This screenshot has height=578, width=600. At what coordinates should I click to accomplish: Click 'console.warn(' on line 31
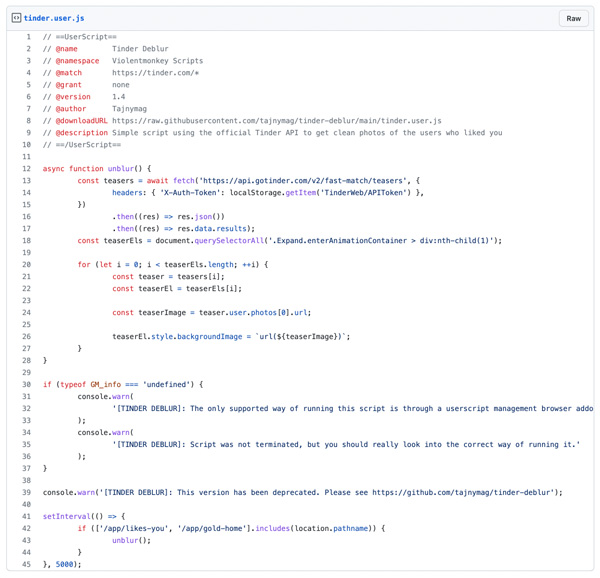[x=106, y=396]
